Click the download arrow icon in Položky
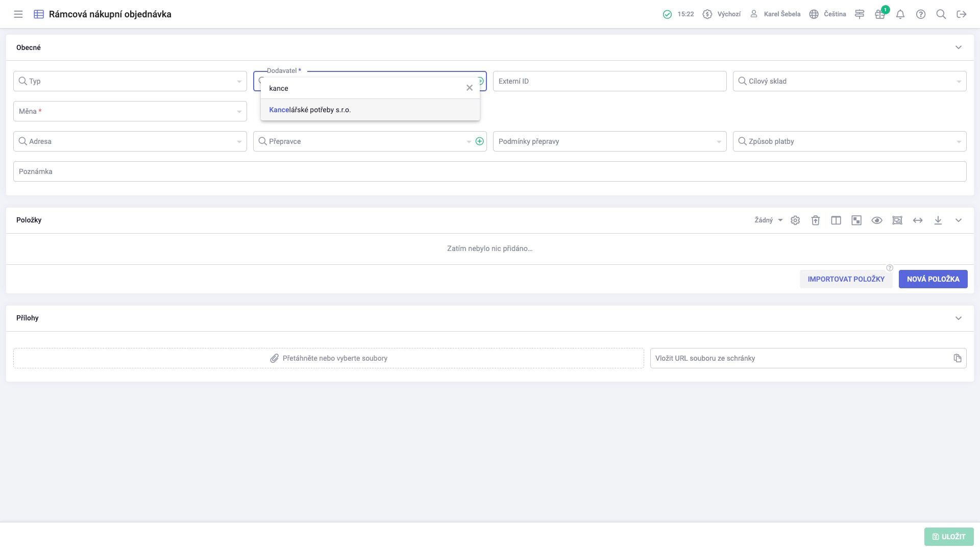The height and width of the screenshot is (551, 980). [x=938, y=220]
